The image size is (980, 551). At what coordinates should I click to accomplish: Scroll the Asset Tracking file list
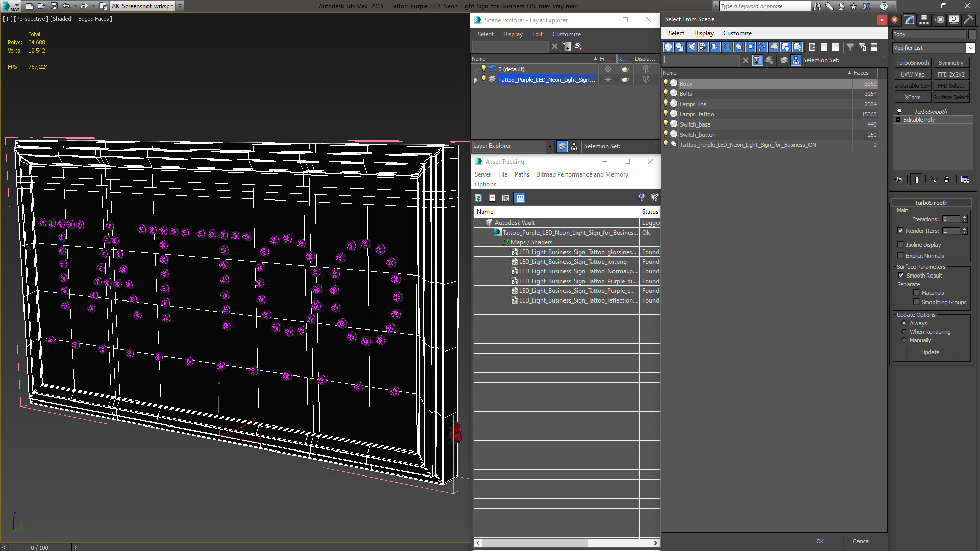point(567,543)
